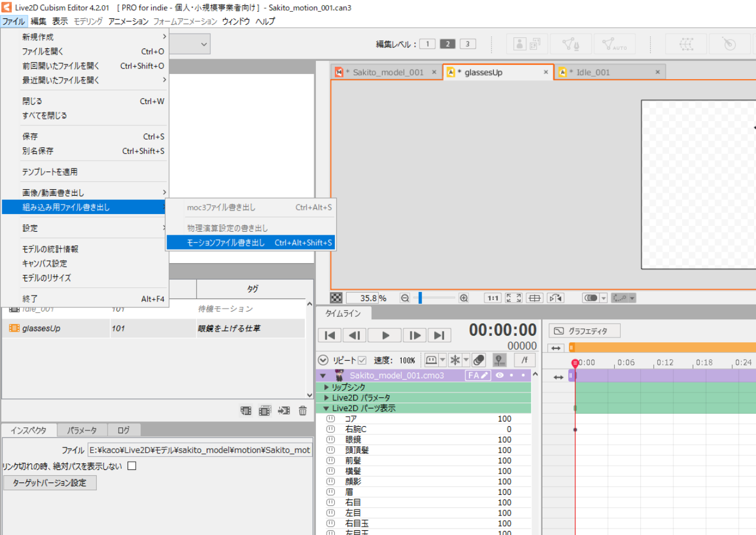The image size is (756, 535).
Task: Open the motion path dropdown arrow
Action: click(632, 298)
